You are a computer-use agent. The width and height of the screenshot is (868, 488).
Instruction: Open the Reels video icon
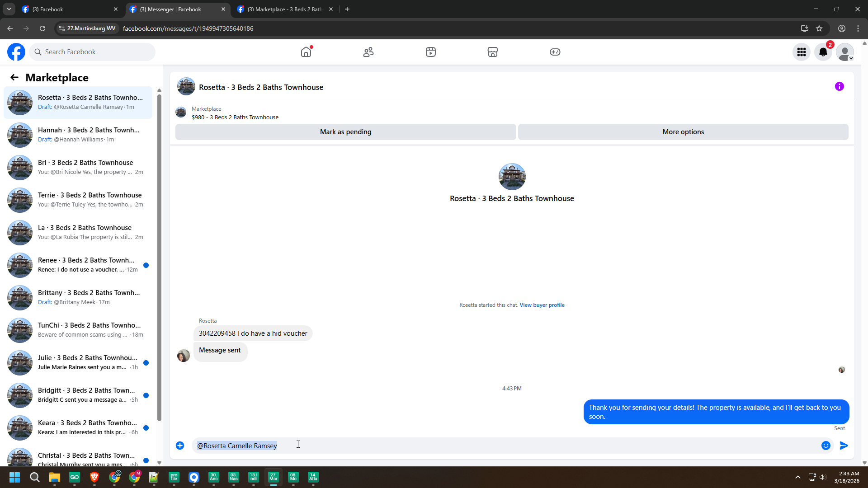[431, 52]
